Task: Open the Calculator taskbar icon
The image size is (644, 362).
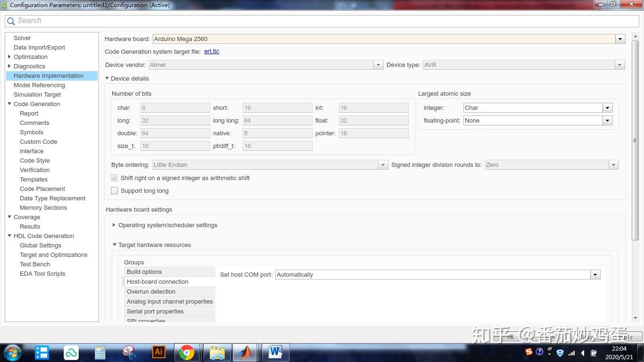Action: tap(99, 353)
